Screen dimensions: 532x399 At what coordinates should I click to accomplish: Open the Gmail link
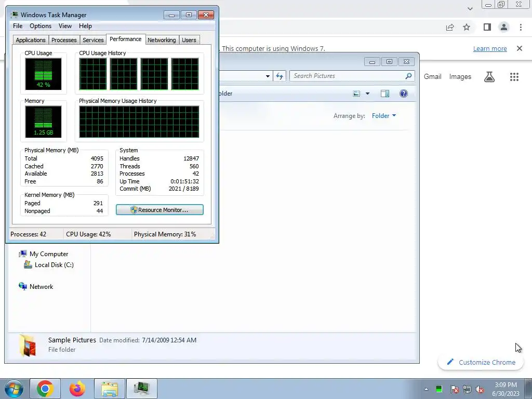click(432, 77)
